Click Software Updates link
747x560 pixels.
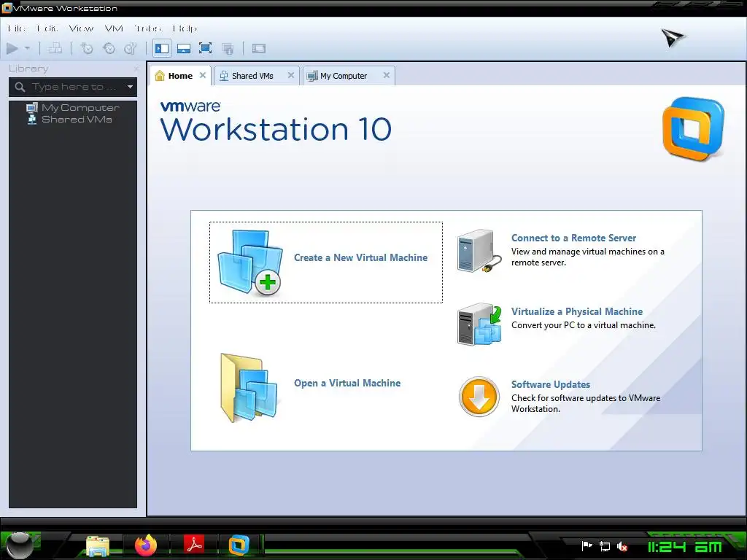[x=551, y=385]
